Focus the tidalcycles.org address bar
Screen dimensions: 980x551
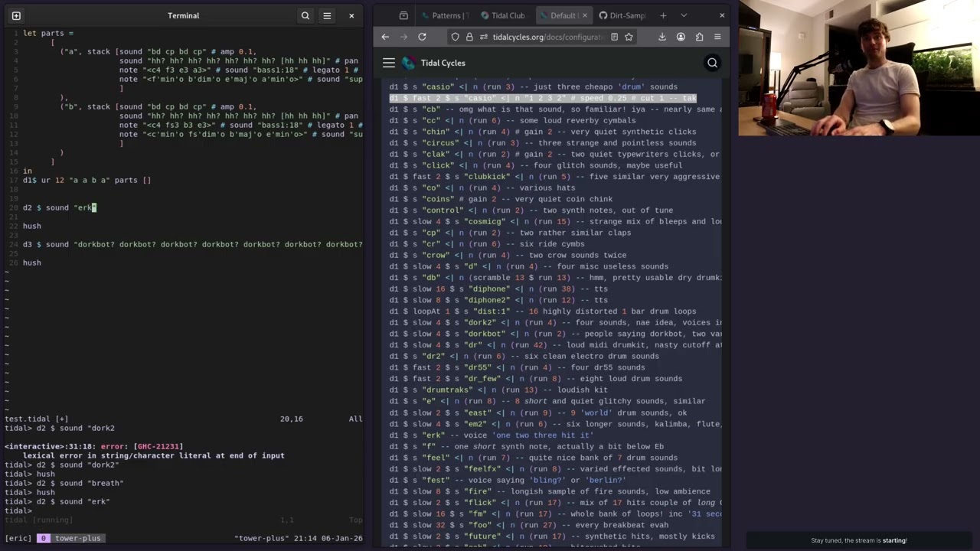[x=548, y=37]
